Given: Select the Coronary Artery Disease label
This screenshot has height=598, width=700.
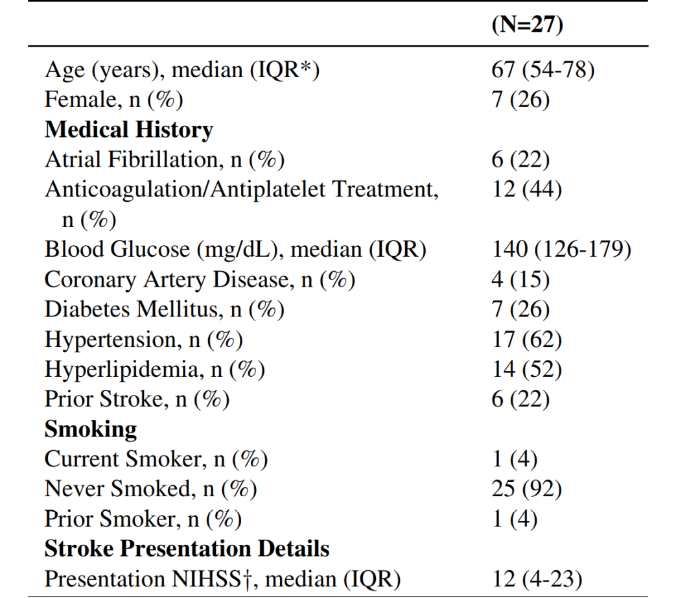Looking at the screenshot, I should click(200, 280).
